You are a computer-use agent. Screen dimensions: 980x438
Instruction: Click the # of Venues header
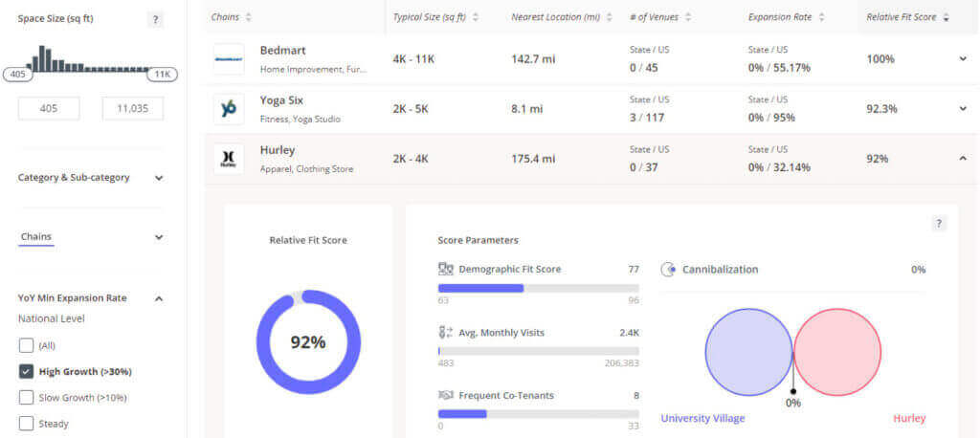[654, 17]
